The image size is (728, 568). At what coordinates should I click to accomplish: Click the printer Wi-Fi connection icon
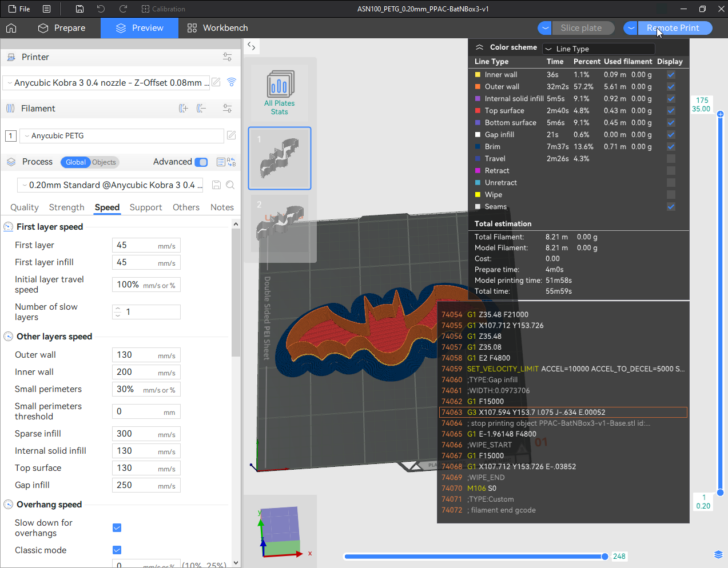click(231, 82)
